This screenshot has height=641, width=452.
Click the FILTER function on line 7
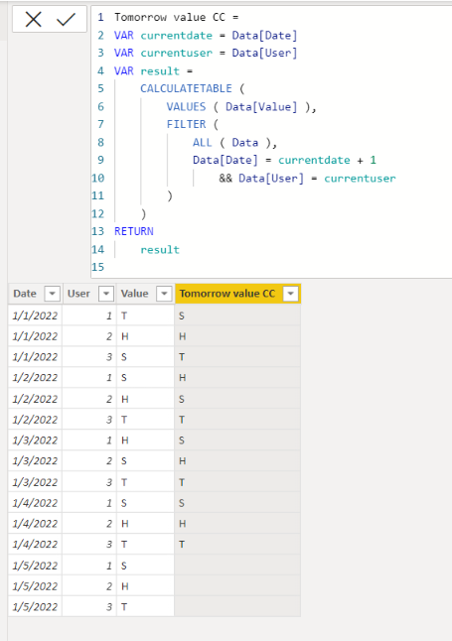click(186, 124)
